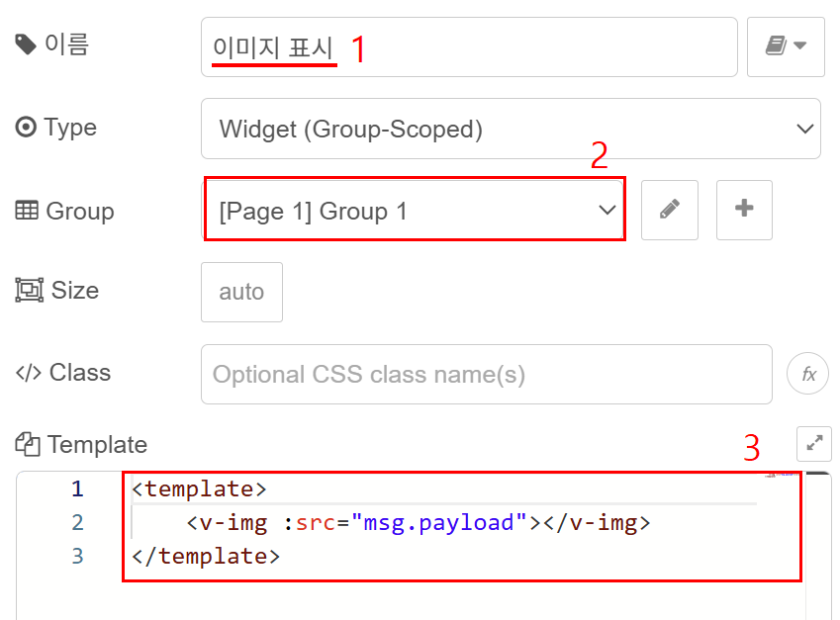Place the cursor on the v-img code line

[418, 522]
